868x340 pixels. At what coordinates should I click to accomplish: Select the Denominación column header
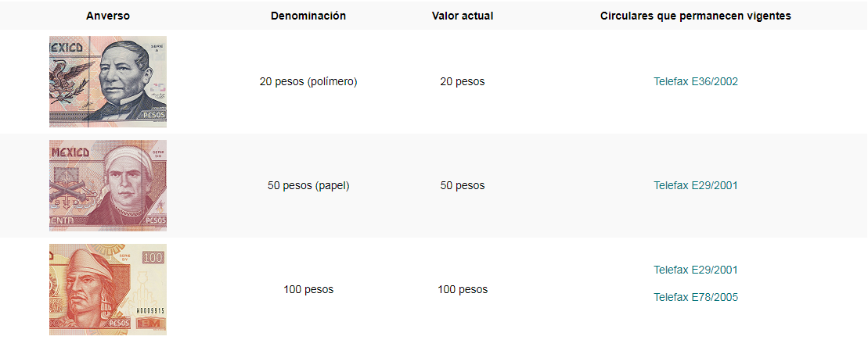point(308,16)
